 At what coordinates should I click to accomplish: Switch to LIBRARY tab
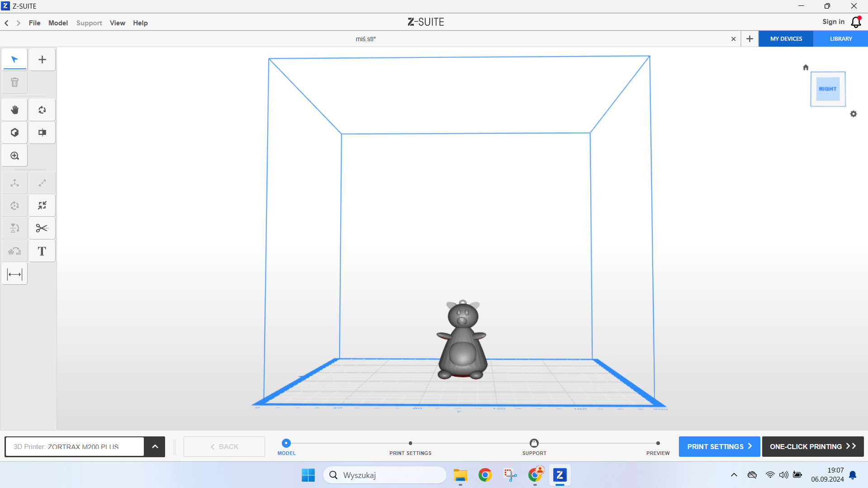coord(841,39)
